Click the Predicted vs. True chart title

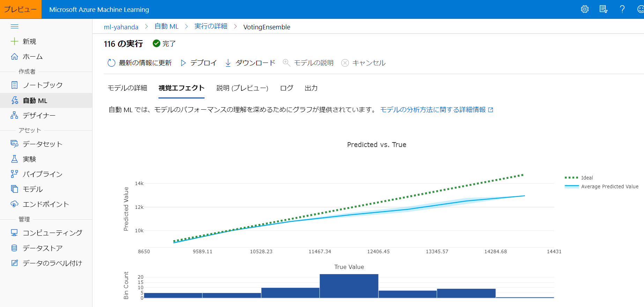(x=377, y=145)
